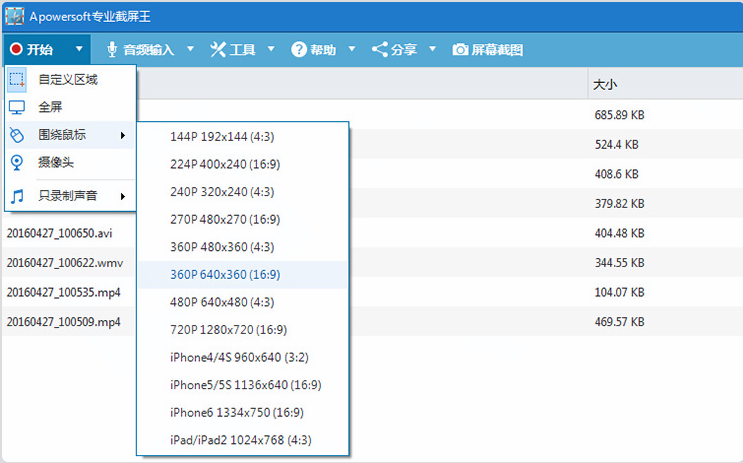Image resolution: width=743 pixels, height=463 pixels.
Task: Click the 404.48 KB size cell
Action: (619, 233)
